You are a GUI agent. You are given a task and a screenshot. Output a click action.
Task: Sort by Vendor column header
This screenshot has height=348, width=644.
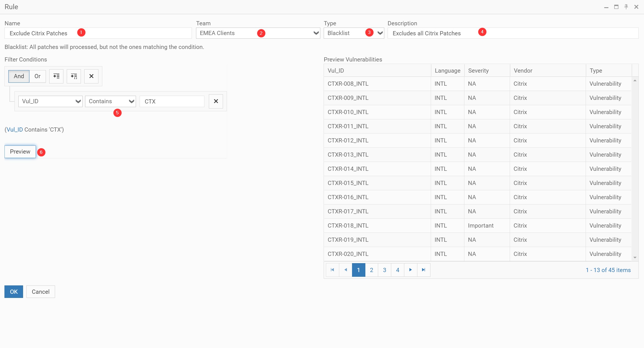pyautogui.click(x=548, y=71)
